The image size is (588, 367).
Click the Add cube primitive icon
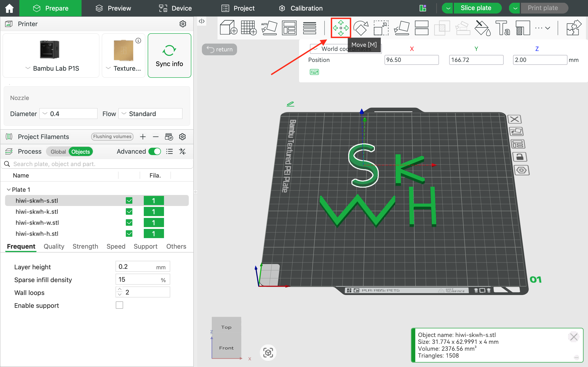[228, 28]
